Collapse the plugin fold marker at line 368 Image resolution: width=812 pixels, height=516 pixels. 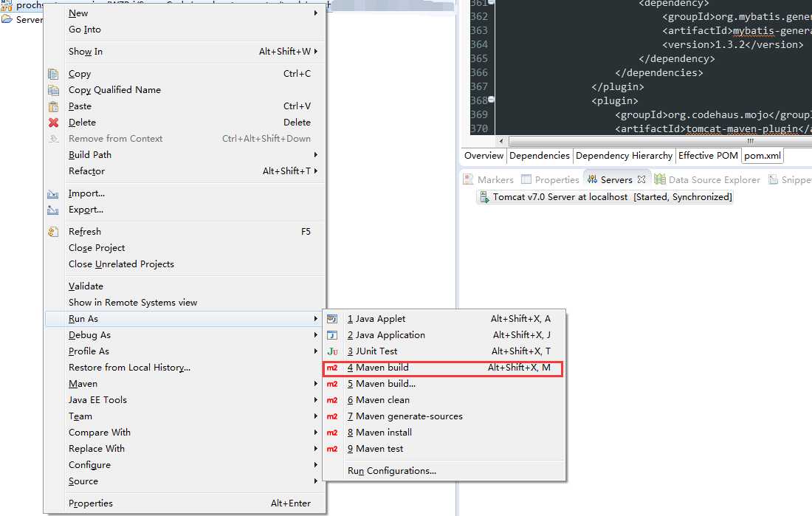491,99
